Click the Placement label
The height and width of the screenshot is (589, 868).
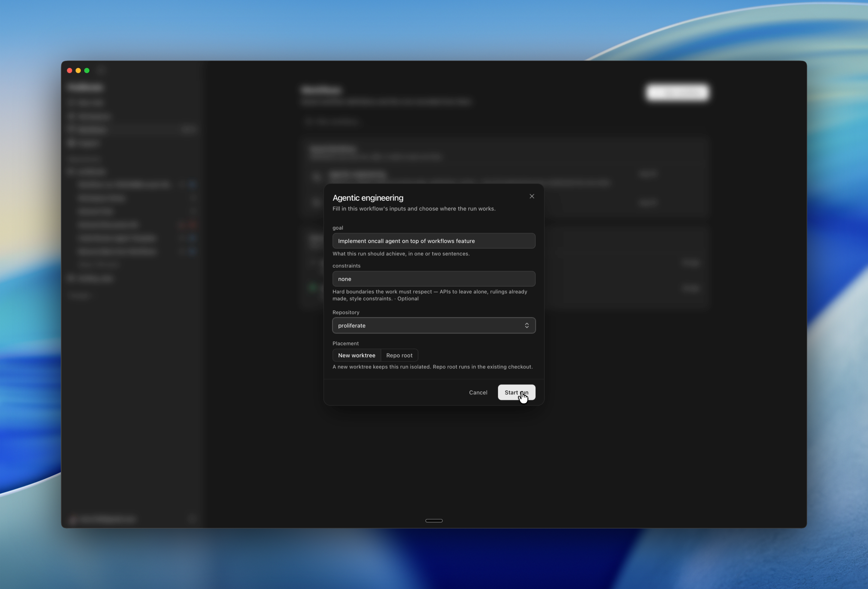point(345,343)
